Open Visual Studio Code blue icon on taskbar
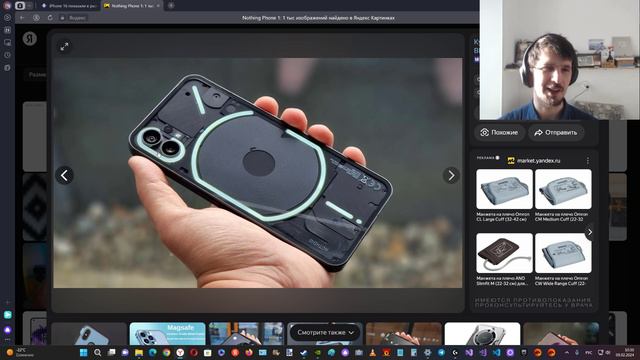The height and width of the screenshot is (360, 640). click(496, 353)
